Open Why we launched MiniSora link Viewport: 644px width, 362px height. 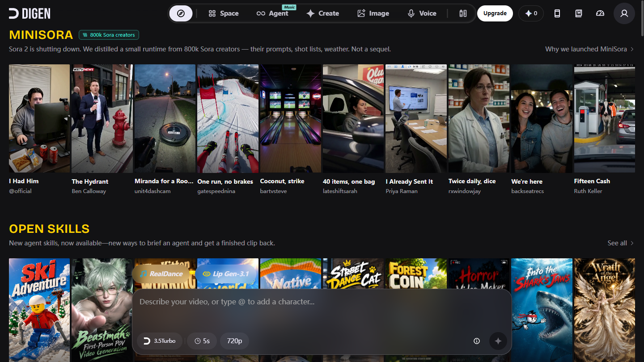point(589,49)
